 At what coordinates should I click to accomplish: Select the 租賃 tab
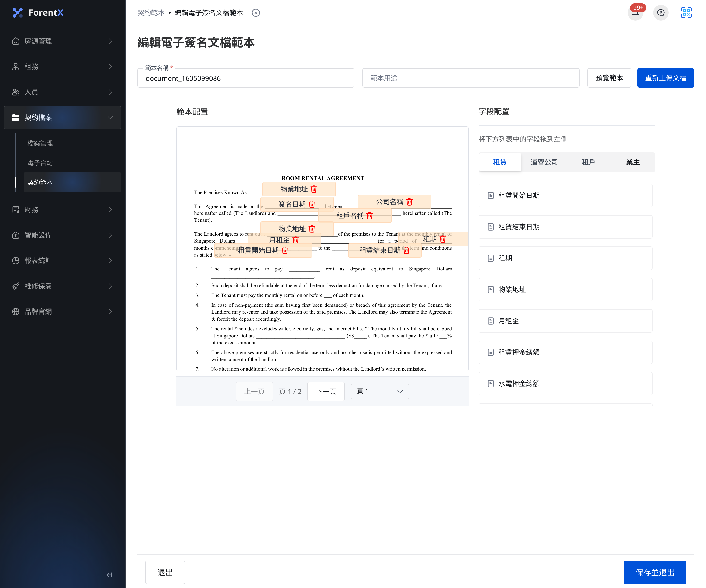tap(500, 162)
